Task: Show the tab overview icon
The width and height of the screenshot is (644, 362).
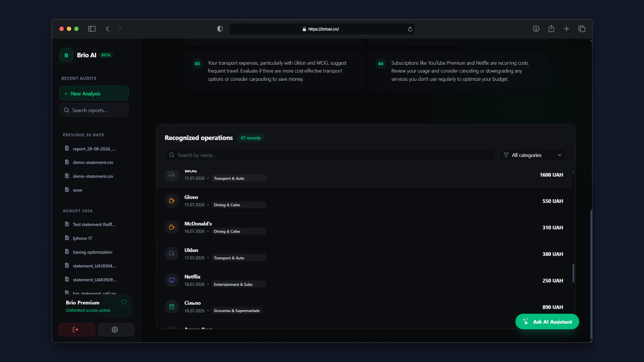Action: [x=582, y=29]
